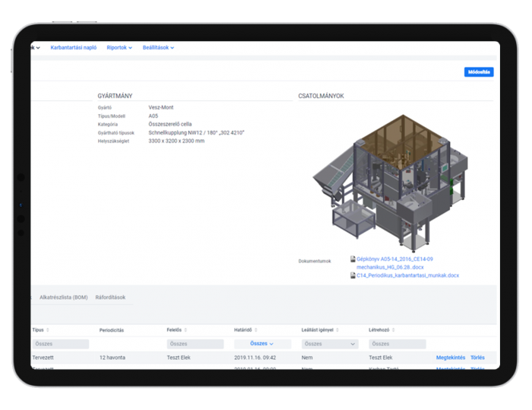
Task: Click the blue Módosítás button
Action: (x=478, y=72)
